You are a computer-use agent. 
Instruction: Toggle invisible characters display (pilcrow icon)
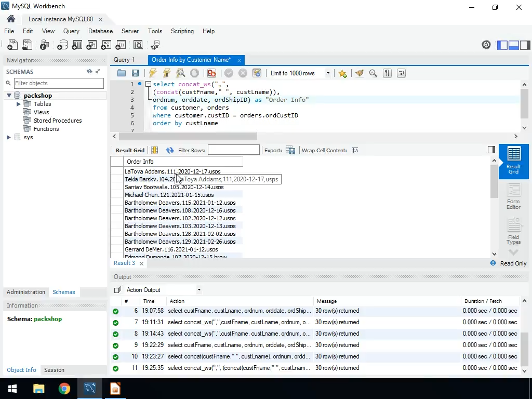pyautogui.click(x=387, y=73)
